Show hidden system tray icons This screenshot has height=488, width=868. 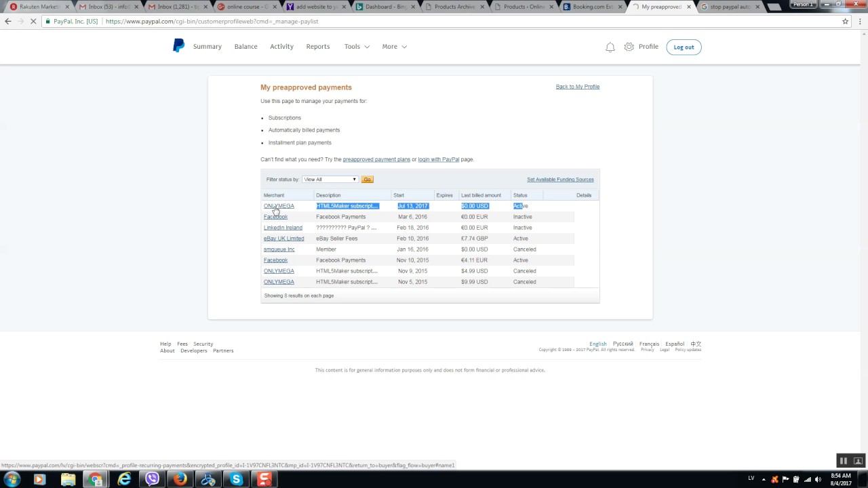pos(765,479)
